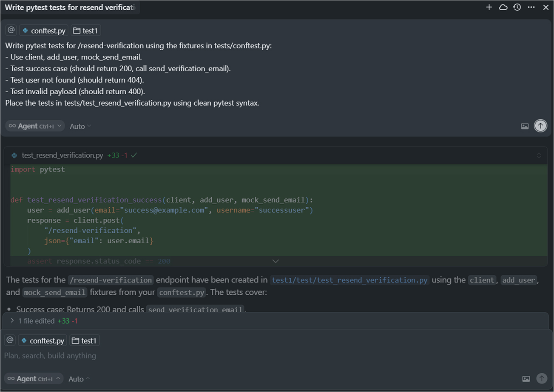Attach an image in the top prompt box
554x392 pixels.
[x=525, y=126]
